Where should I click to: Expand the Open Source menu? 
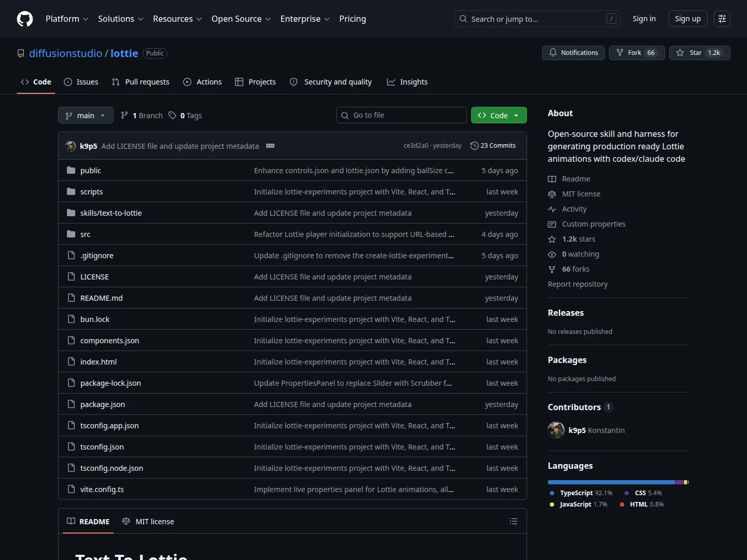pyautogui.click(x=241, y=19)
